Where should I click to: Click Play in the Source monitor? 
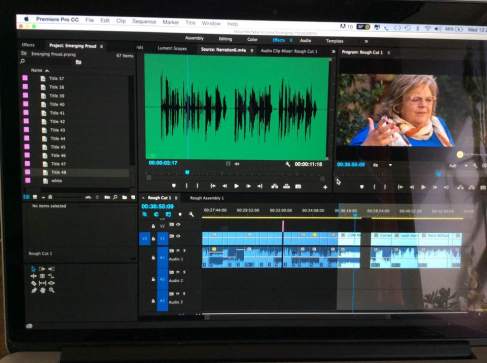tap(236, 186)
